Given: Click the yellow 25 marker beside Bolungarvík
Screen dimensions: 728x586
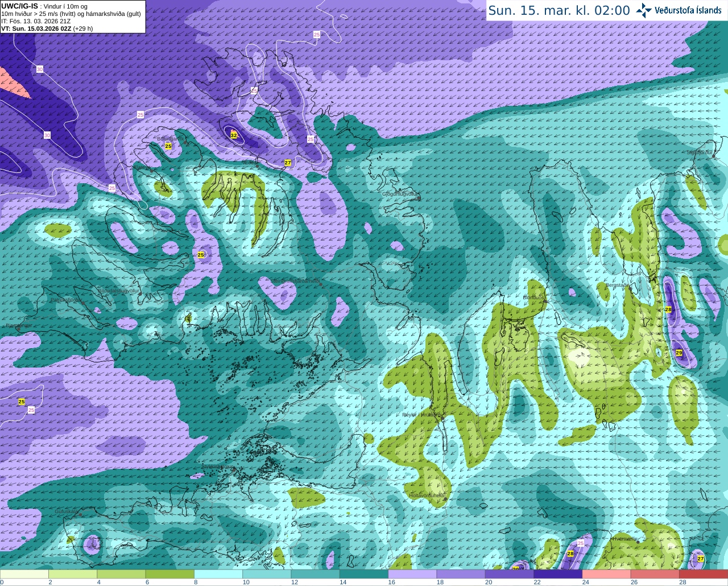Looking at the screenshot, I should 168,146.
